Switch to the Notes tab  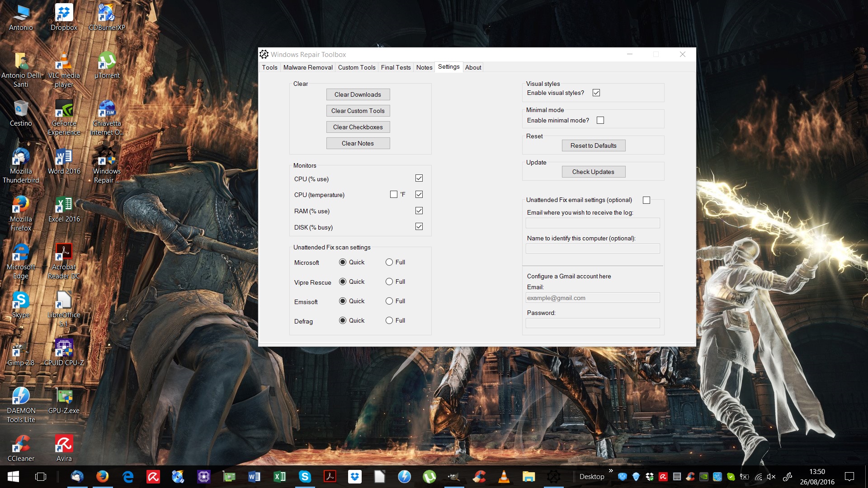pos(424,67)
